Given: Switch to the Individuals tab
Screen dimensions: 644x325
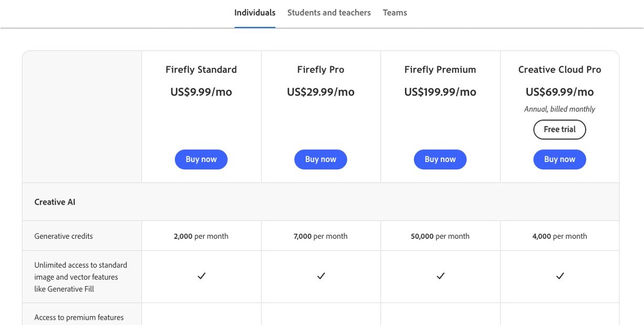Looking at the screenshot, I should (255, 13).
